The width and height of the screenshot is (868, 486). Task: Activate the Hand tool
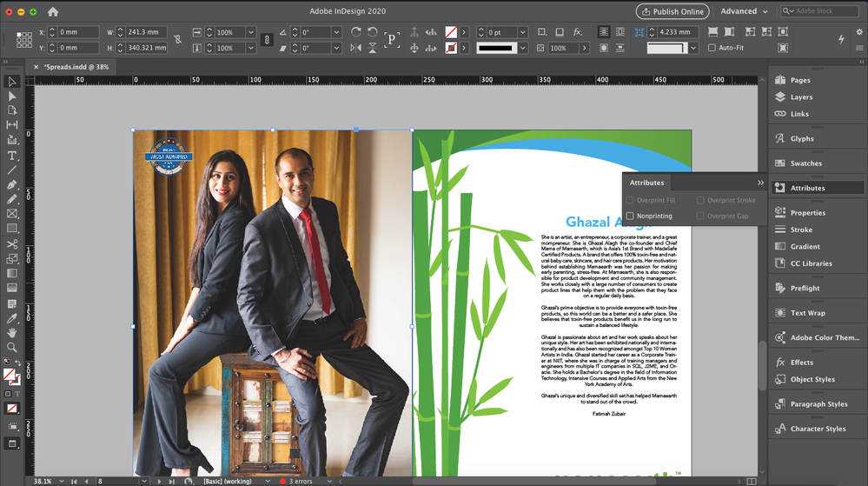[12, 333]
